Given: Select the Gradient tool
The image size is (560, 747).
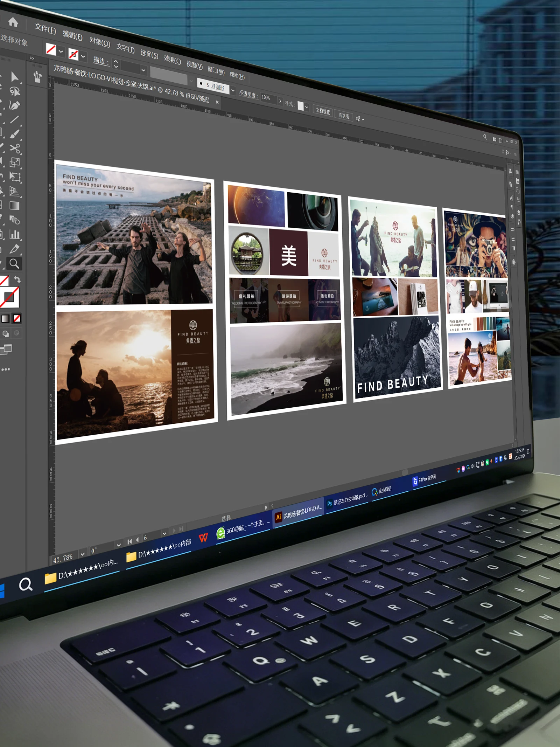Looking at the screenshot, I should [14, 206].
